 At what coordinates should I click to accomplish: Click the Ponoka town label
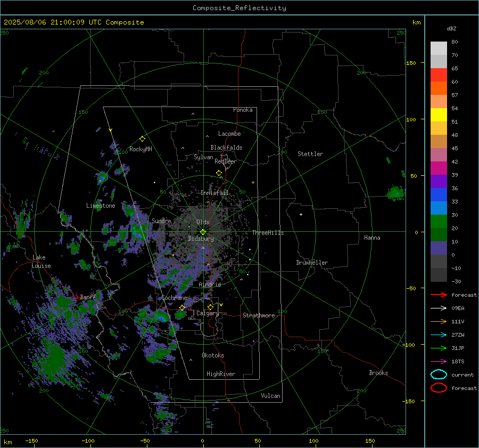pyautogui.click(x=243, y=110)
